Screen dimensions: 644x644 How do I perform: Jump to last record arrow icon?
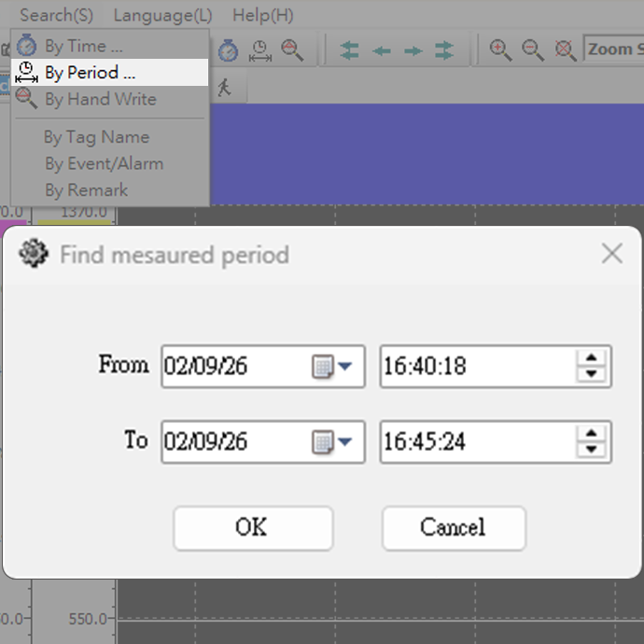(x=444, y=50)
